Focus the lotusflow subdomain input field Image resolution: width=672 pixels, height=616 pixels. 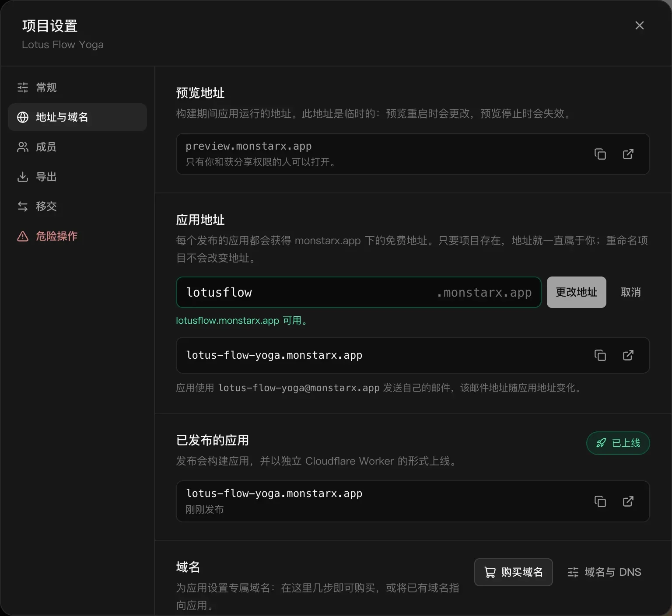(359, 292)
